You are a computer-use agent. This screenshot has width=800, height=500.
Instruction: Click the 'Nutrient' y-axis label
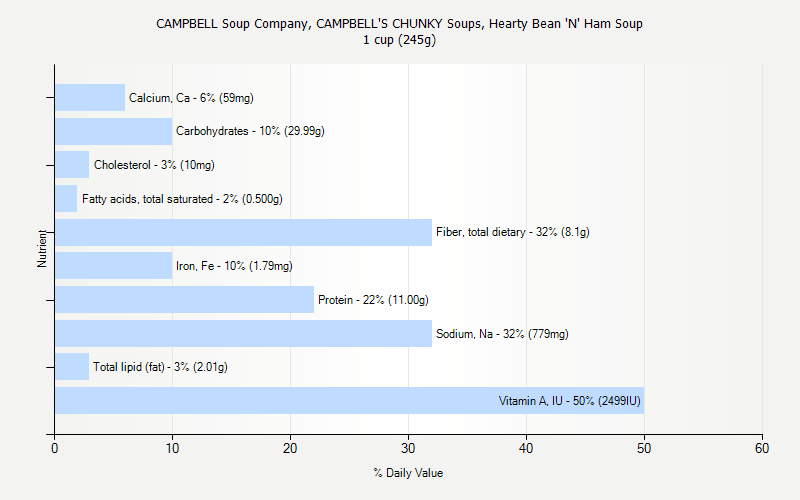point(43,248)
